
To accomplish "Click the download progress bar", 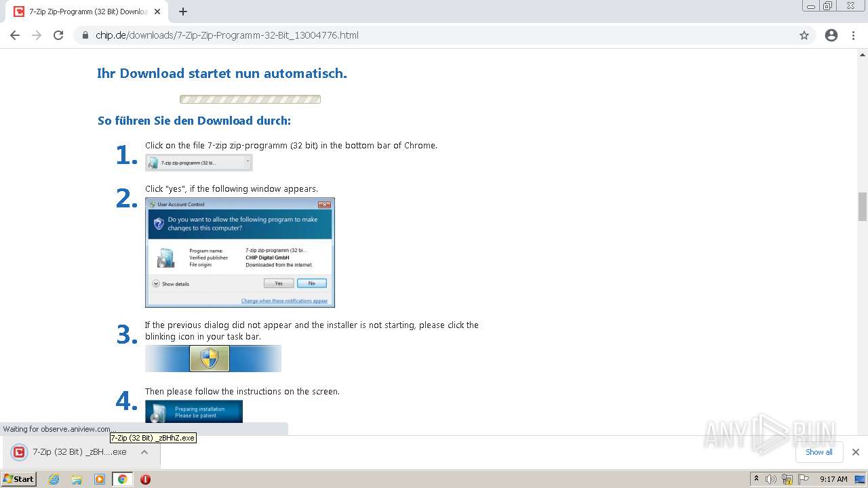I will (250, 99).
